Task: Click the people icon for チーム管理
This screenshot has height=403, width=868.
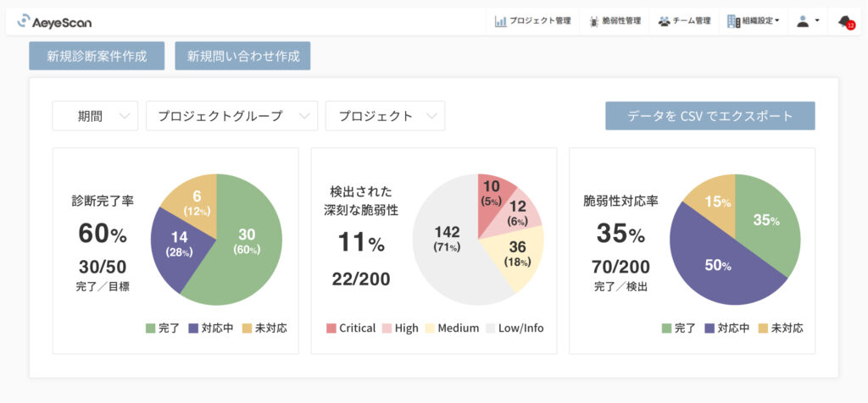Action: (664, 21)
